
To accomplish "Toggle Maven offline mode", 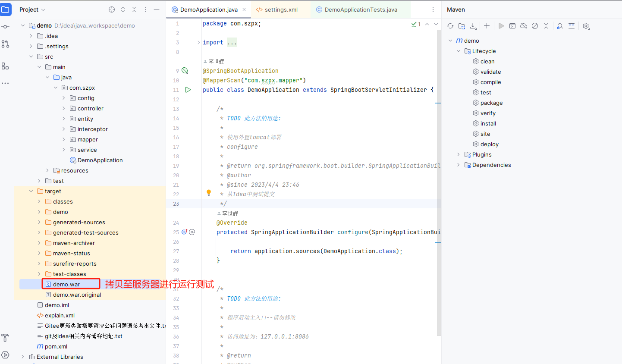I will (x=524, y=26).
